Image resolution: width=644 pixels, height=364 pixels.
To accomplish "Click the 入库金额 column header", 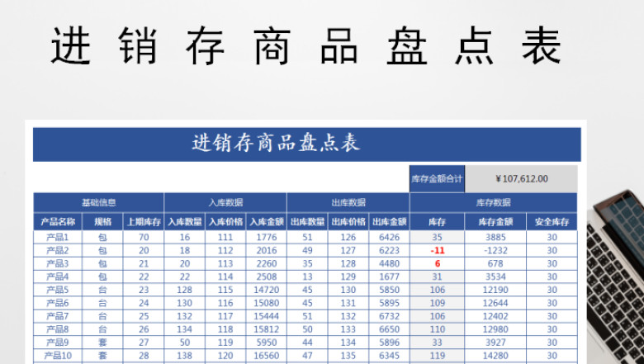I will pyautogui.click(x=267, y=222).
